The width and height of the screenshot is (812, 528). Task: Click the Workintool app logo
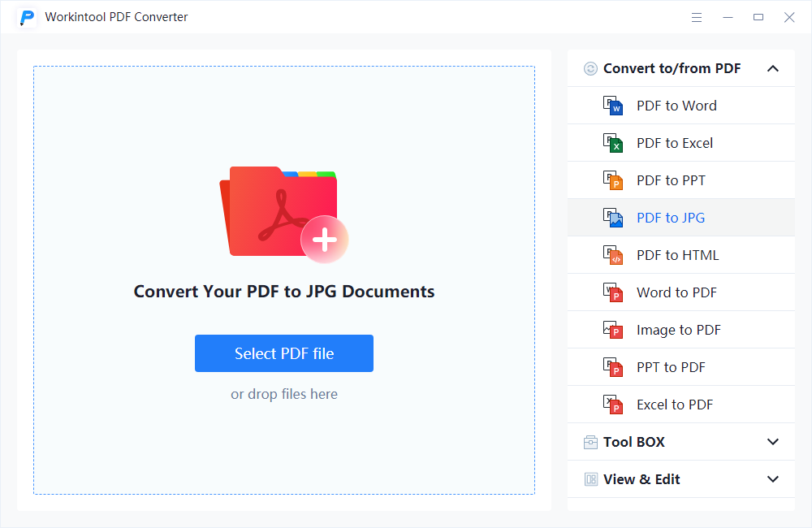tap(27, 18)
